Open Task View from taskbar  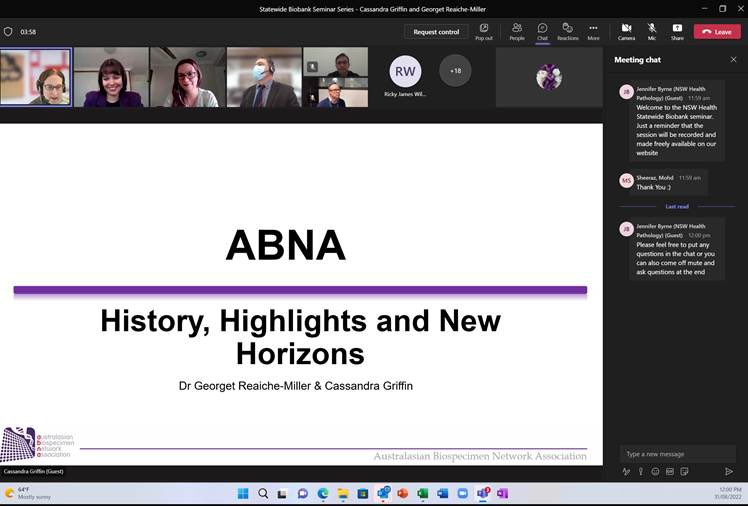282,493
